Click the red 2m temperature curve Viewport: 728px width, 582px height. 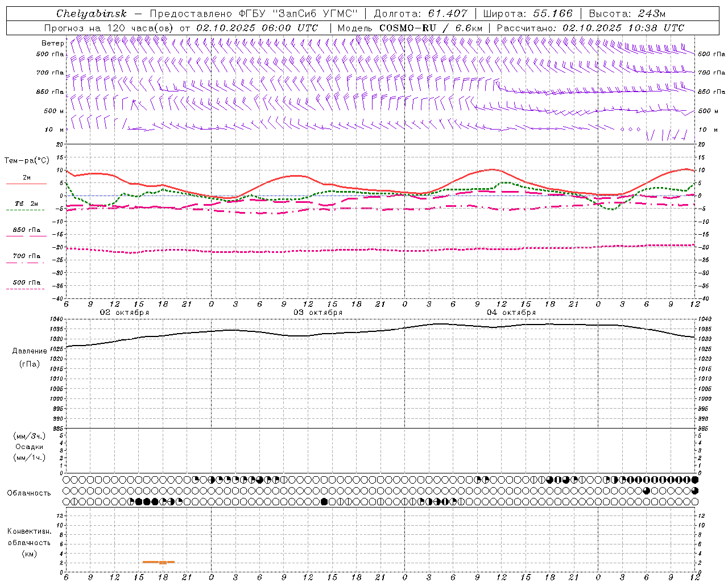[380, 189]
